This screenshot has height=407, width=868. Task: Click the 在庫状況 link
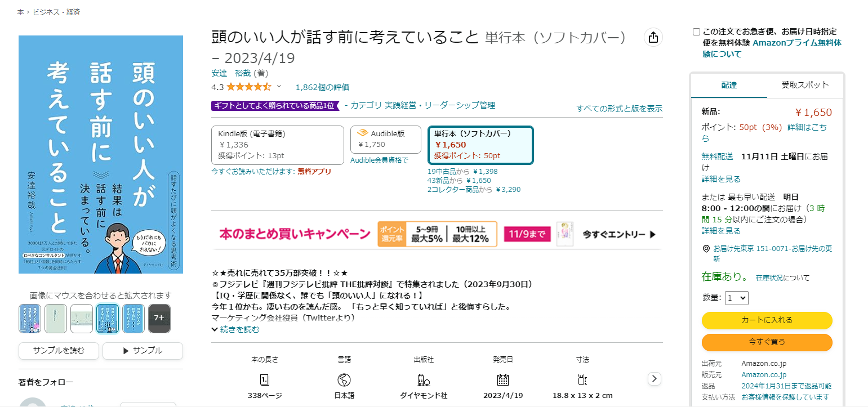(x=769, y=278)
